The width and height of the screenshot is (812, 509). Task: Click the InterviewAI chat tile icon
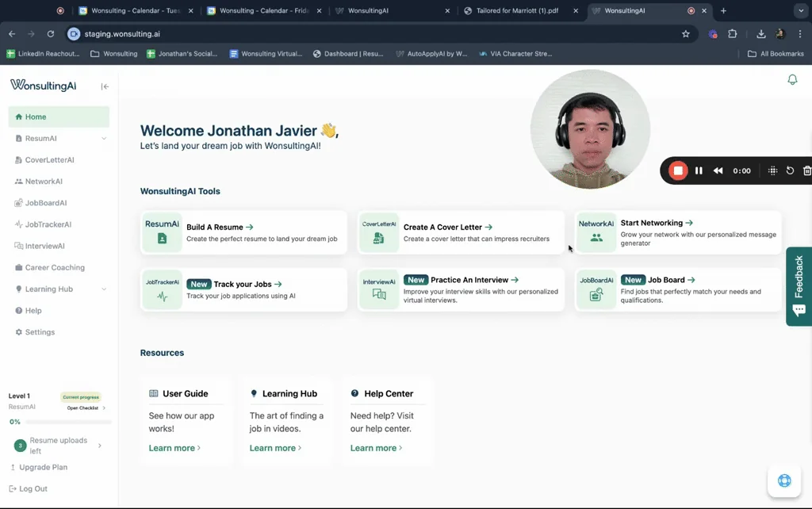(379, 289)
